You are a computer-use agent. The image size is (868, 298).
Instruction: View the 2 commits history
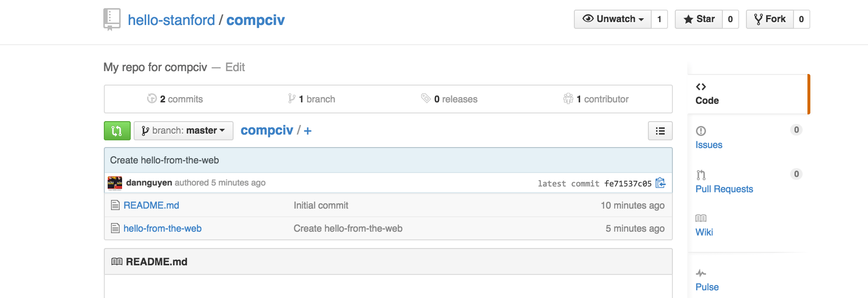point(175,99)
